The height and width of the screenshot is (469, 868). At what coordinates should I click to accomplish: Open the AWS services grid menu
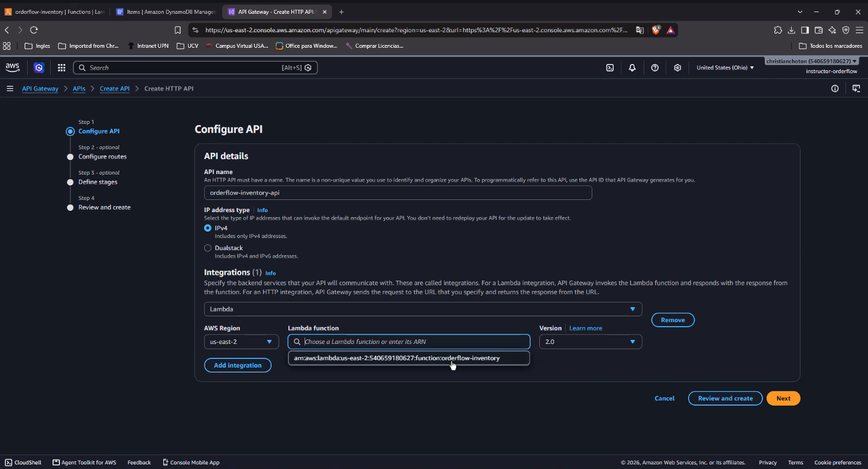(62, 67)
